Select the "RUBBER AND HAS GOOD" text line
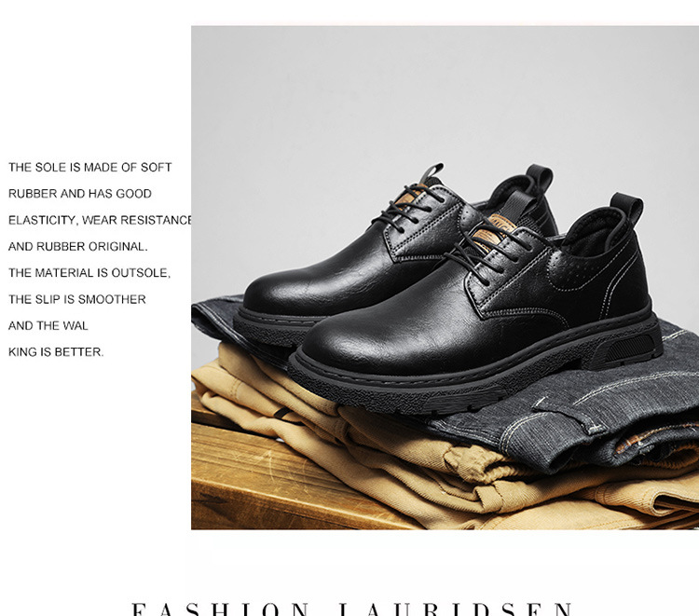Screen dimensions: 699x616 [80, 194]
